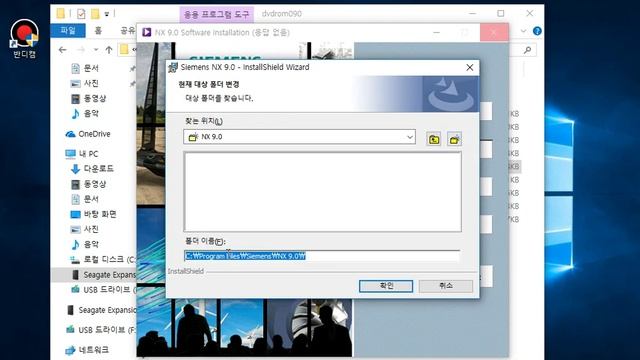Viewport: 640px width, 360px height.
Task: Cancel with the 취소 button
Action: pyautogui.click(x=446, y=286)
